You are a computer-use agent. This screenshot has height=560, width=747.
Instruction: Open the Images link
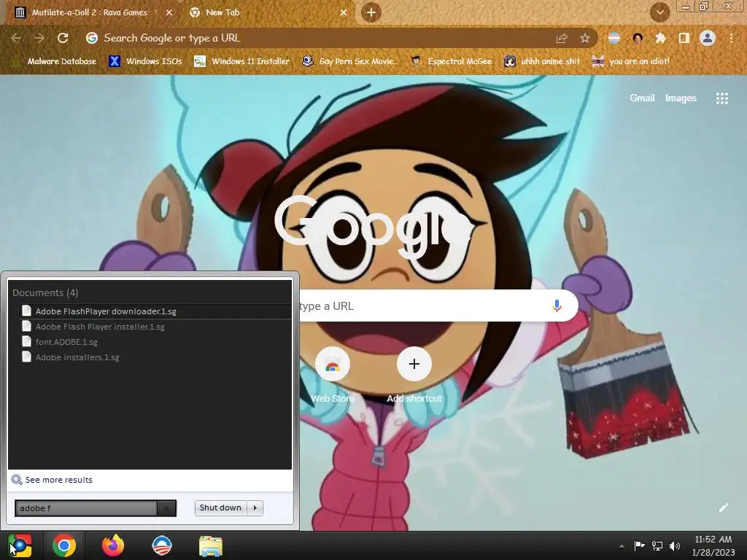click(681, 98)
